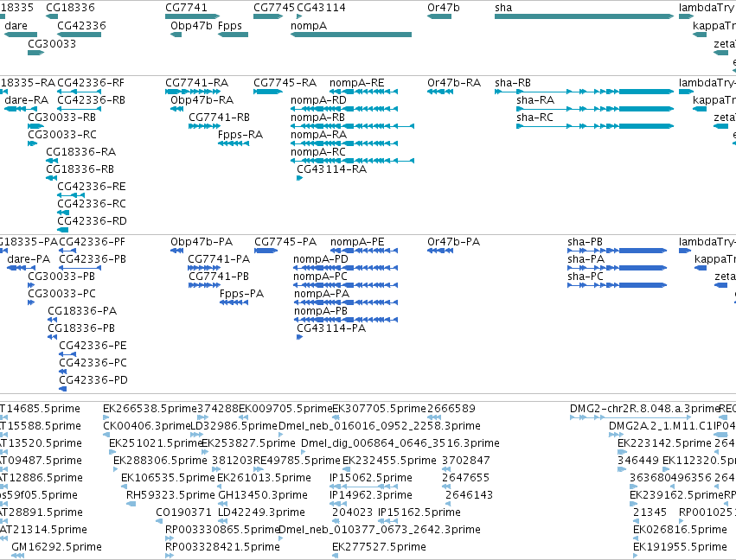
Task: Select protein CG18336-PA
Action: [53, 320]
